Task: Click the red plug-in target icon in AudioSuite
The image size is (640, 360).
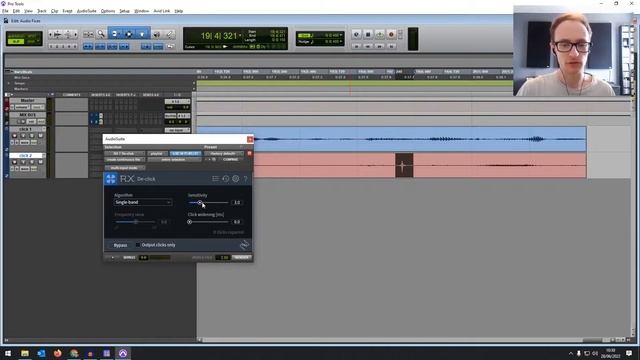Action: (x=249, y=153)
